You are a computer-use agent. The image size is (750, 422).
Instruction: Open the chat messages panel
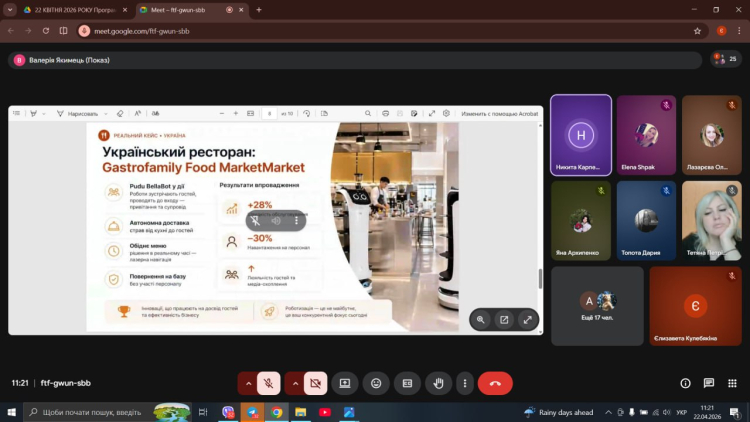pos(709,383)
